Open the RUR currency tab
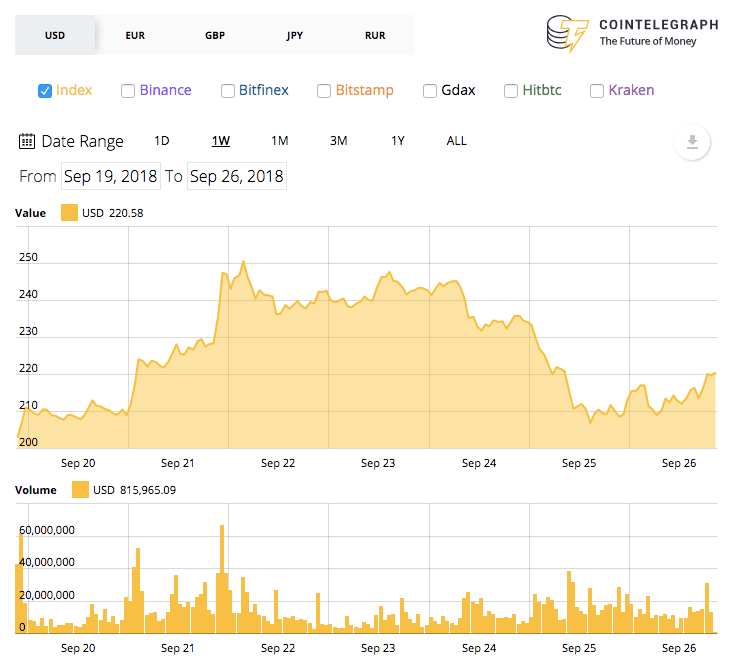732x669 pixels. pos(375,35)
